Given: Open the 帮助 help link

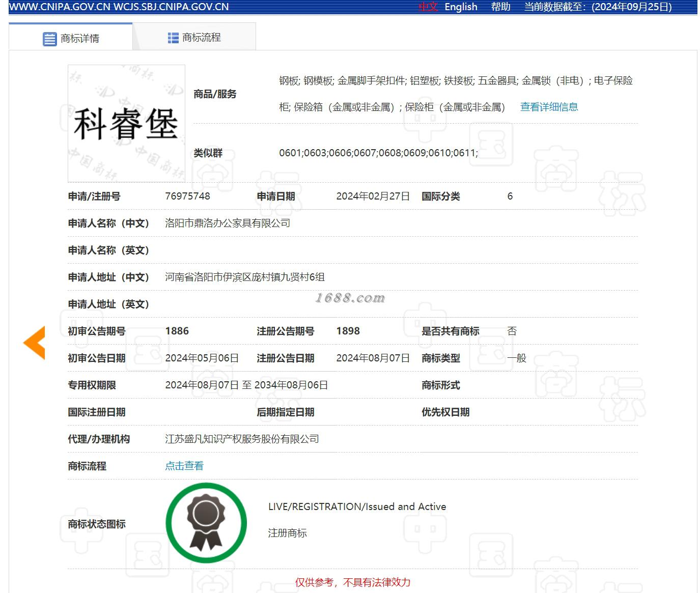Looking at the screenshot, I should (x=500, y=7).
